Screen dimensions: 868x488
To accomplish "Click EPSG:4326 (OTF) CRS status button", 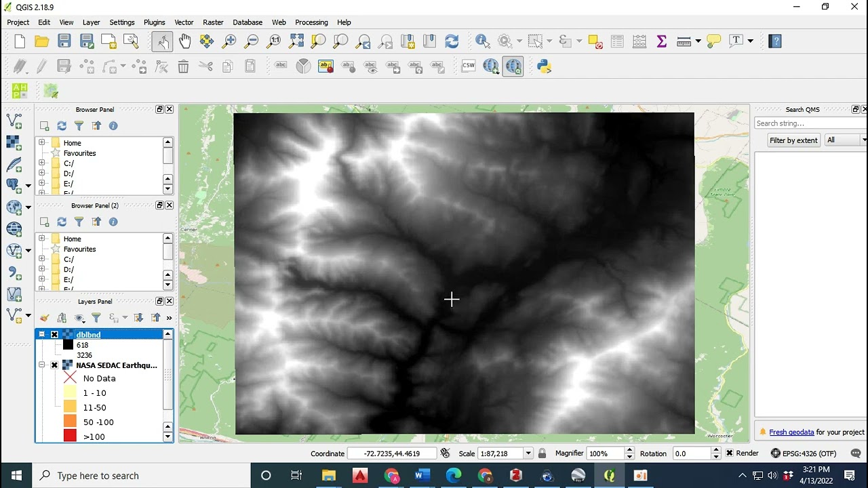I will click(x=804, y=453).
